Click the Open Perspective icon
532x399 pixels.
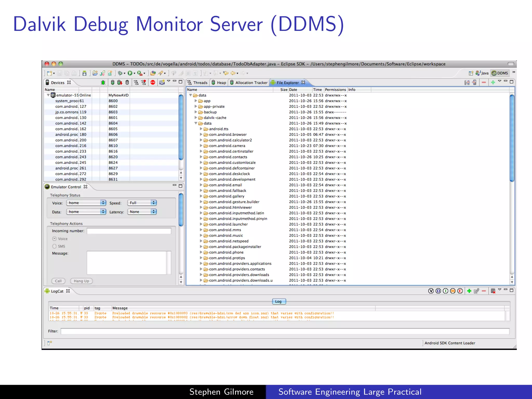(471, 73)
